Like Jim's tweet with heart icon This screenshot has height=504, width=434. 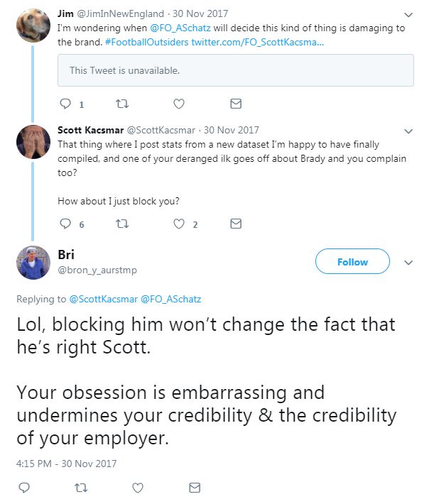coord(179,104)
